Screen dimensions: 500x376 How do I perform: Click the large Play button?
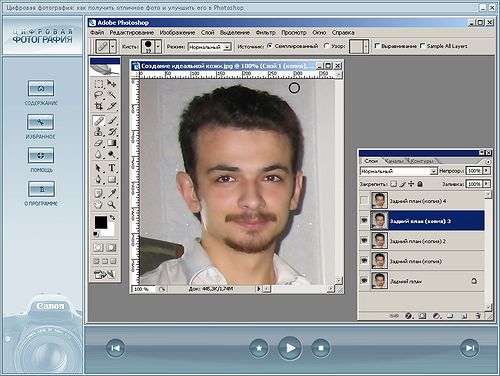(290, 348)
